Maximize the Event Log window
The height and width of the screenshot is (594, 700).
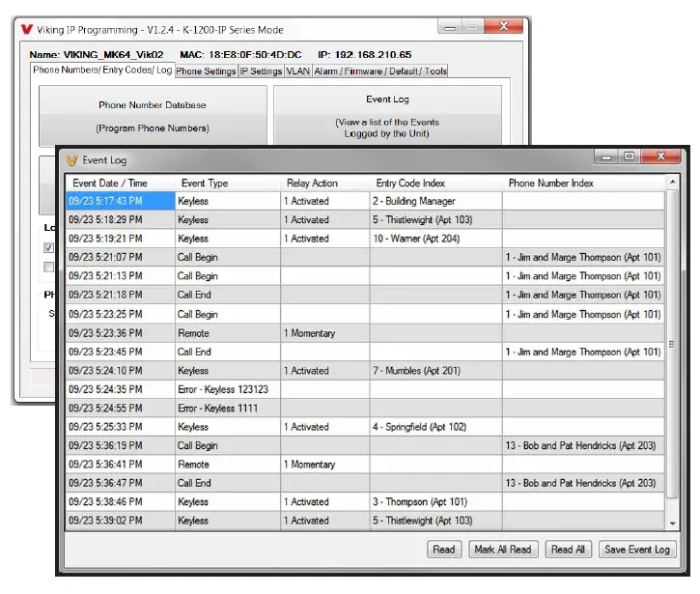629,156
